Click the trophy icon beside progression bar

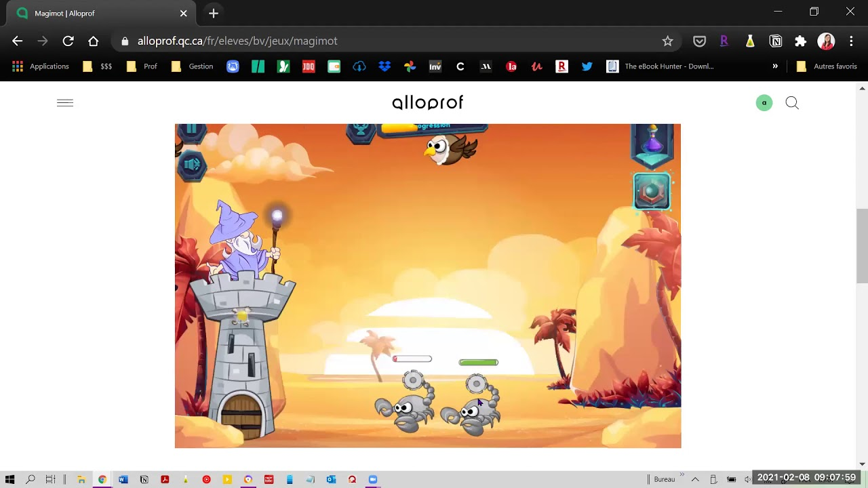pos(361,131)
